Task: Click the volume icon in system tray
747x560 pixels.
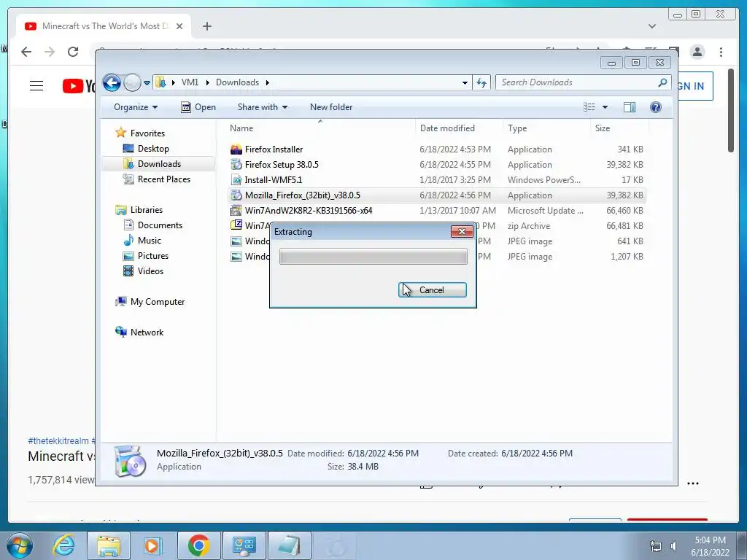Action: tap(674, 545)
